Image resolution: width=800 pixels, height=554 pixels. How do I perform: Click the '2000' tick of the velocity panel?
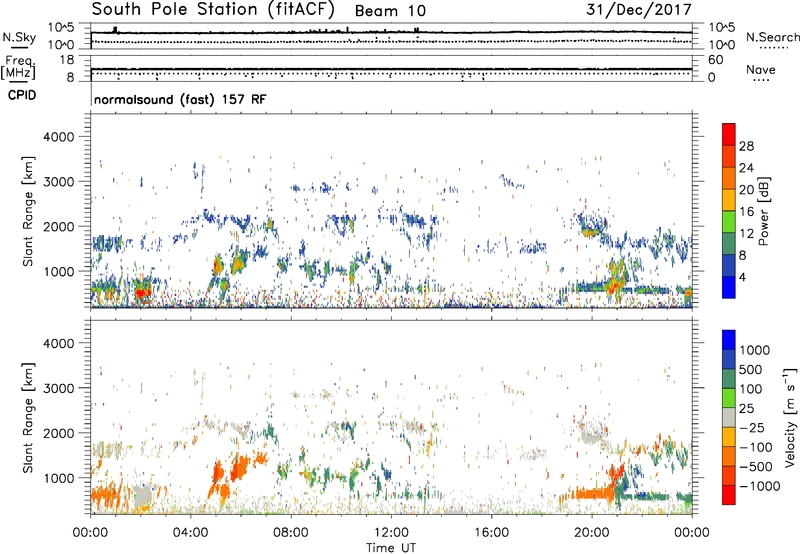click(x=59, y=433)
